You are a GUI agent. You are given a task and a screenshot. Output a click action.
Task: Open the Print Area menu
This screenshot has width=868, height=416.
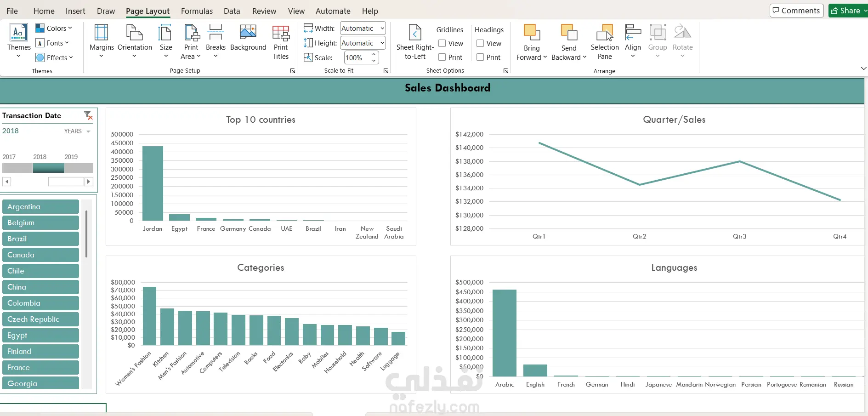click(191, 41)
